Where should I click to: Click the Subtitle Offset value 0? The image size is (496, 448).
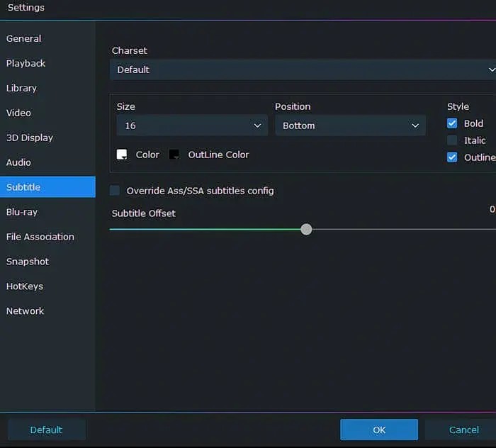point(492,209)
